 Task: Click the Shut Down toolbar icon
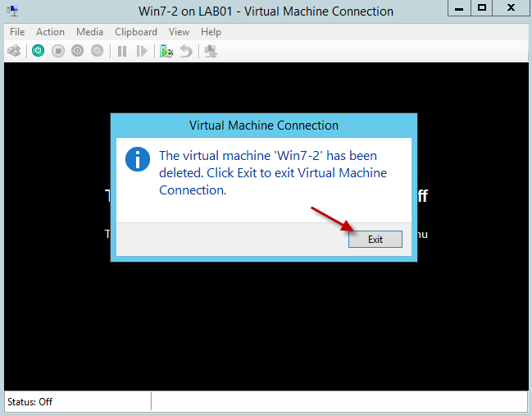[x=78, y=51]
